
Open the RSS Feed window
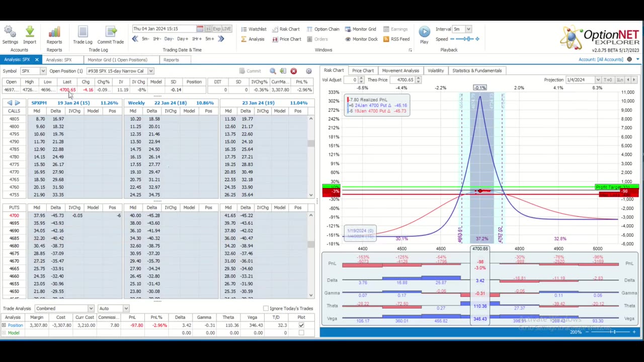pos(396,39)
